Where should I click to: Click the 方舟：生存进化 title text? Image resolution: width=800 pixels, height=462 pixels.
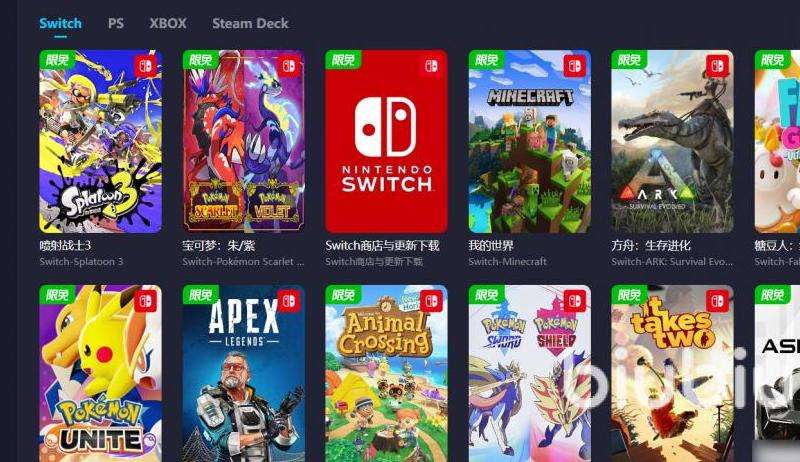coord(651,246)
